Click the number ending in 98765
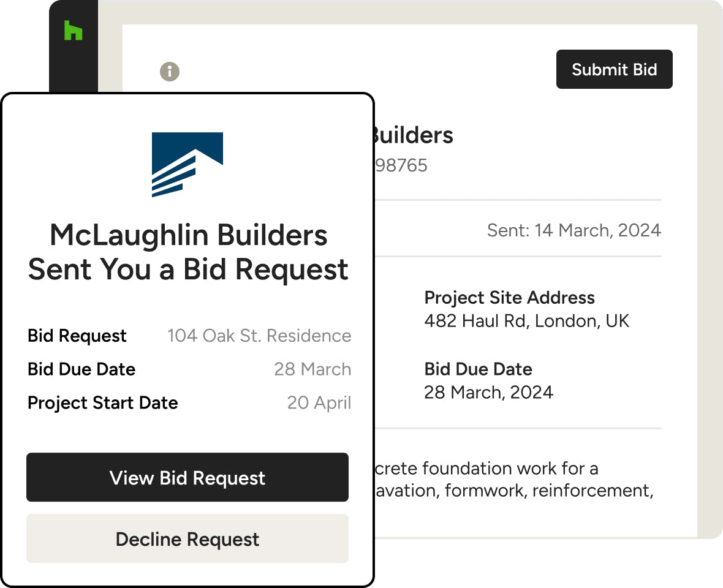Screen dimensions: 723x588 click(401, 165)
